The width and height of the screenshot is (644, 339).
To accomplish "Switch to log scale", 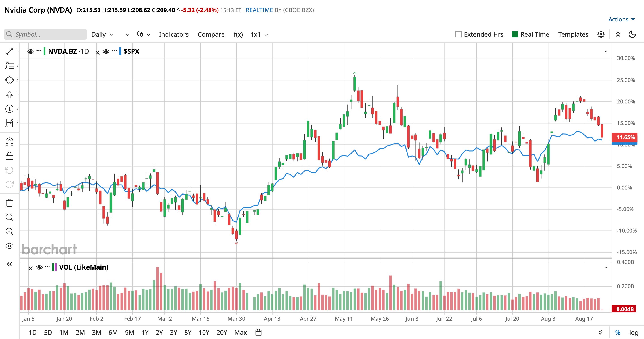I will pos(634,332).
